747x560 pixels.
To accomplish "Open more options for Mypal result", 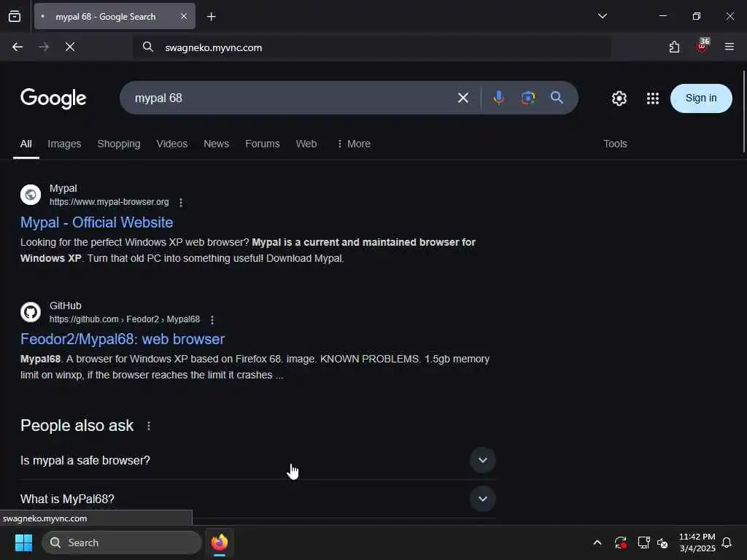I will (181, 203).
